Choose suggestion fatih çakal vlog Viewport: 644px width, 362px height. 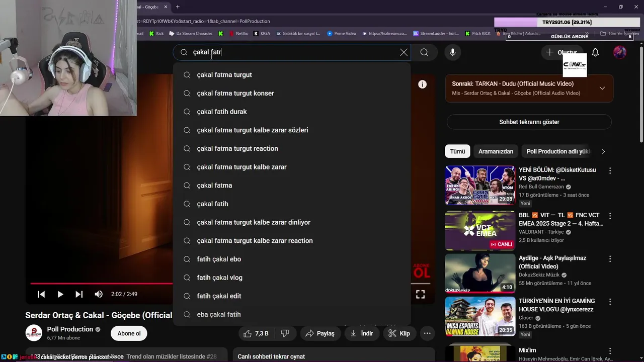click(x=292, y=278)
